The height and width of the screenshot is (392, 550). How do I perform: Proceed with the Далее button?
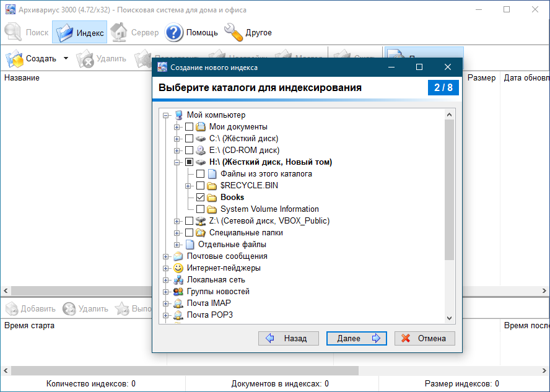(x=356, y=338)
